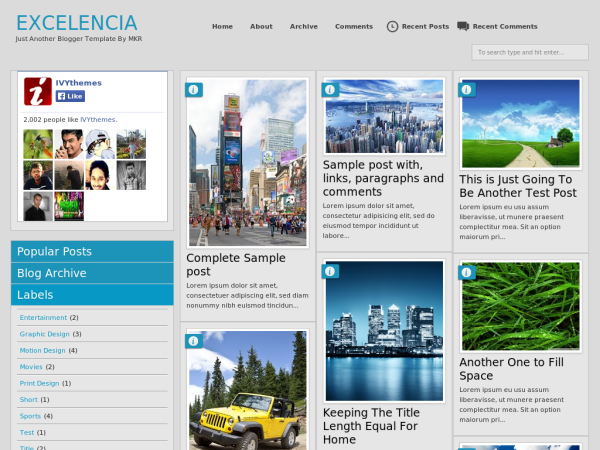
Task: Expand the Blog Archive section
Action: click(92, 273)
